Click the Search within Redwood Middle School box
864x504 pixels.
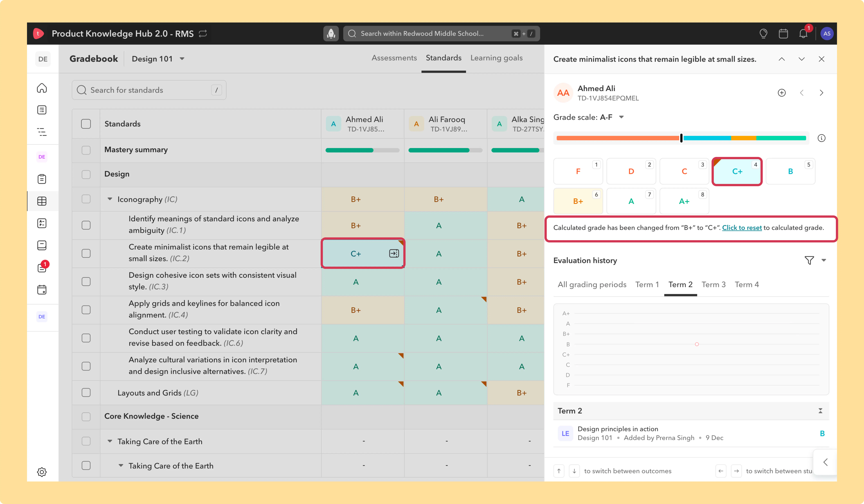(441, 34)
